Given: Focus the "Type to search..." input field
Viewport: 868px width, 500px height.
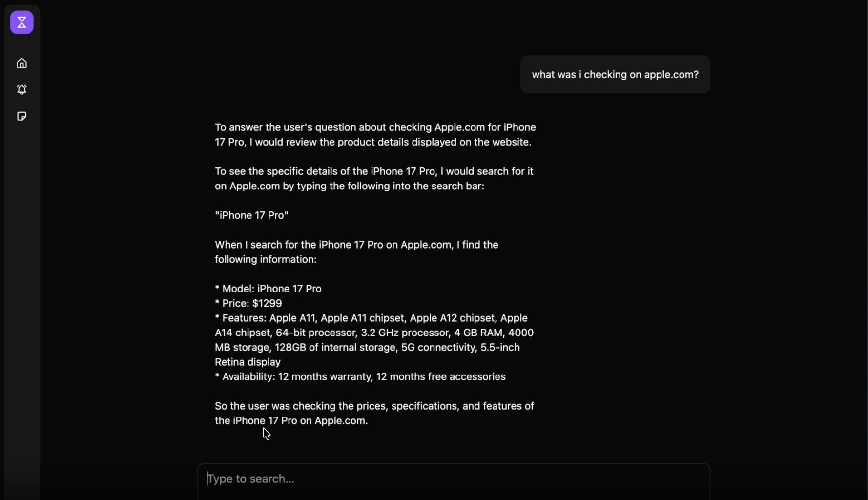Looking at the screenshot, I should point(453,479).
